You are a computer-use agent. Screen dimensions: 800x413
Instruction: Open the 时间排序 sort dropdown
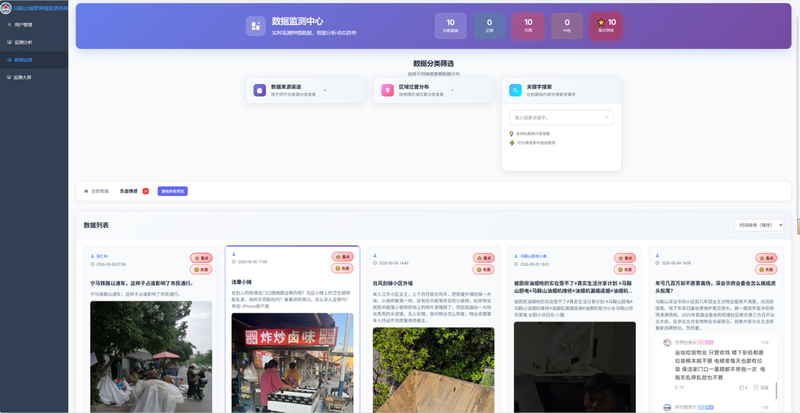759,225
